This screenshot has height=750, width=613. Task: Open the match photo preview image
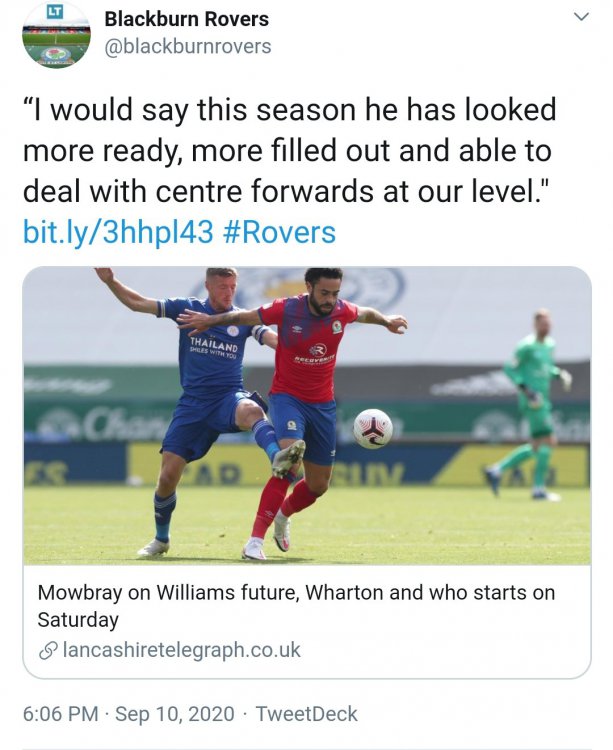pyautogui.click(x=306, y=415)
